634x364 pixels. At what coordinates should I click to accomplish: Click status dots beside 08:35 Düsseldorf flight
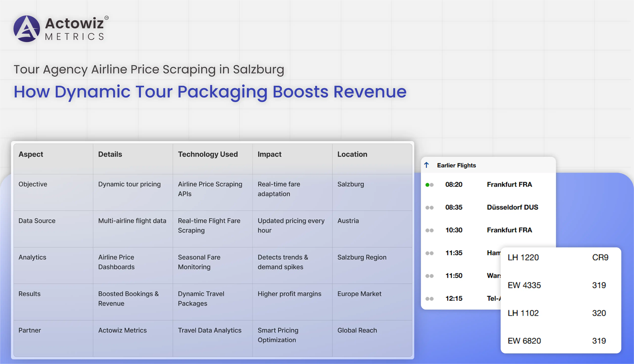(x=429, y=207)
